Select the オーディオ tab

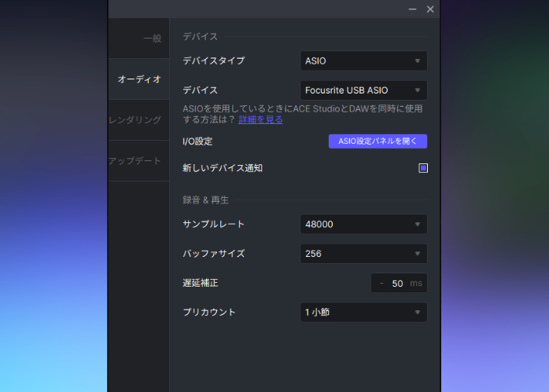139,79
